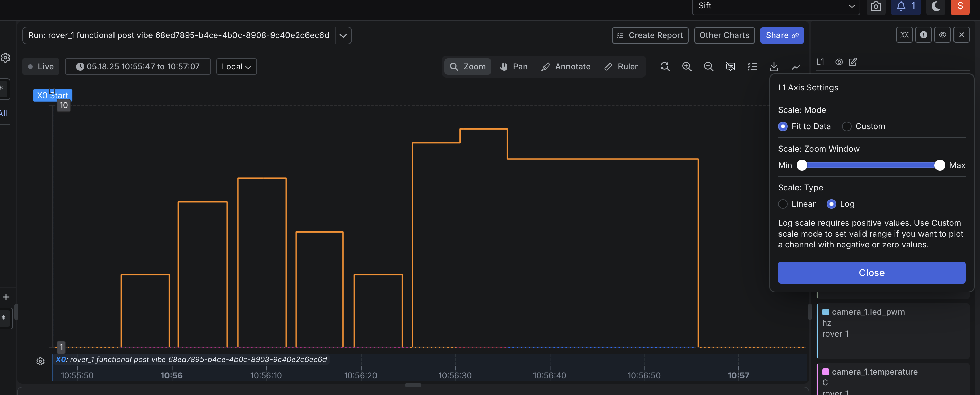This screenshot has width=980, height=395.
Task: Click the Max handle of zoom window slider
Action: click(x=939, y=165)
